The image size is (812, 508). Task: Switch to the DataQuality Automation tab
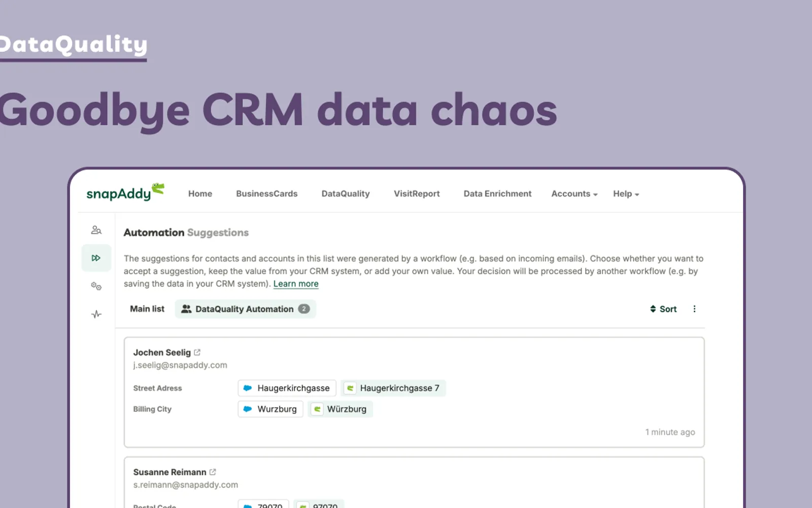point(246,309)
